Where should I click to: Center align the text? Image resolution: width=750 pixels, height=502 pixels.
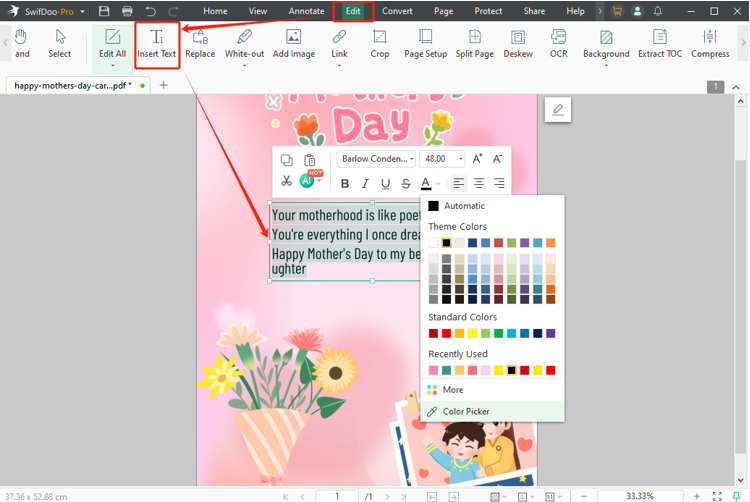479,183
